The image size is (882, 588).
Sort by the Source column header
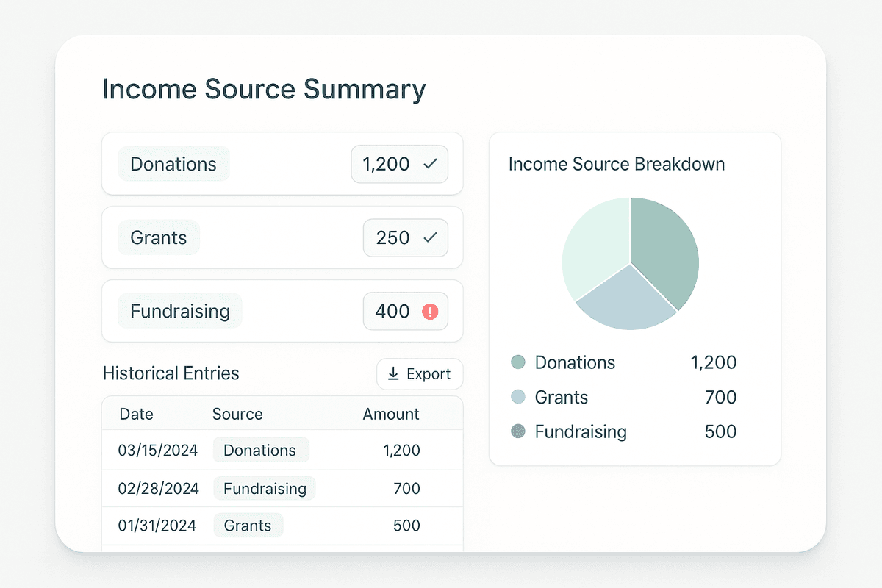(237, 414)
